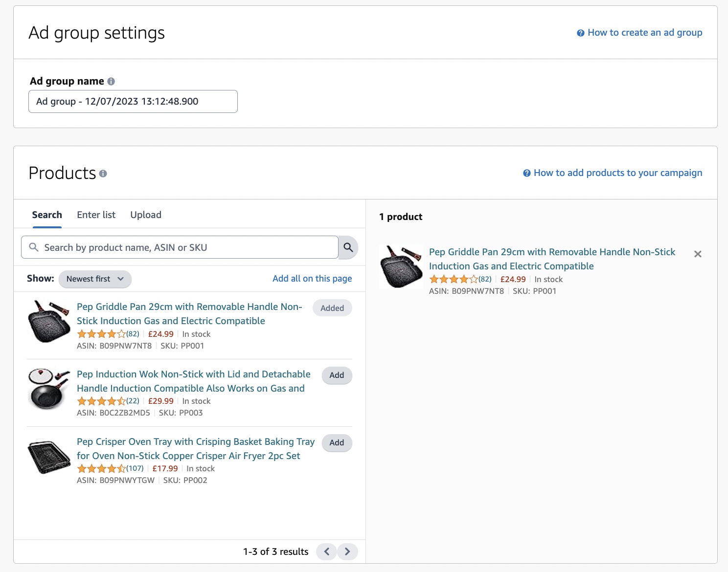Click the (22) star rating of Induction Wok
This screenshot has height=572, width=728.
point(108,401)
